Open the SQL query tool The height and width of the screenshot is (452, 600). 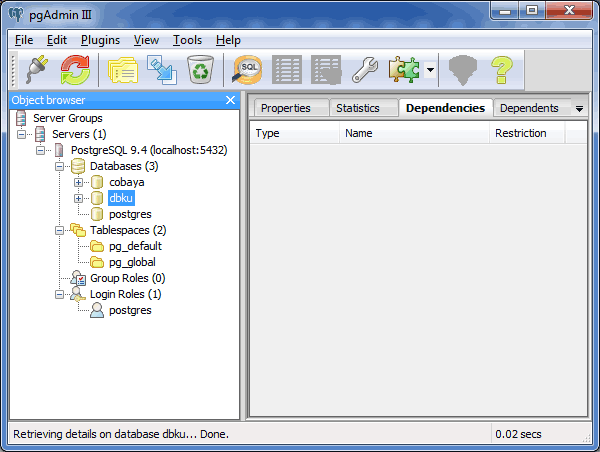(x=248, y=70)
